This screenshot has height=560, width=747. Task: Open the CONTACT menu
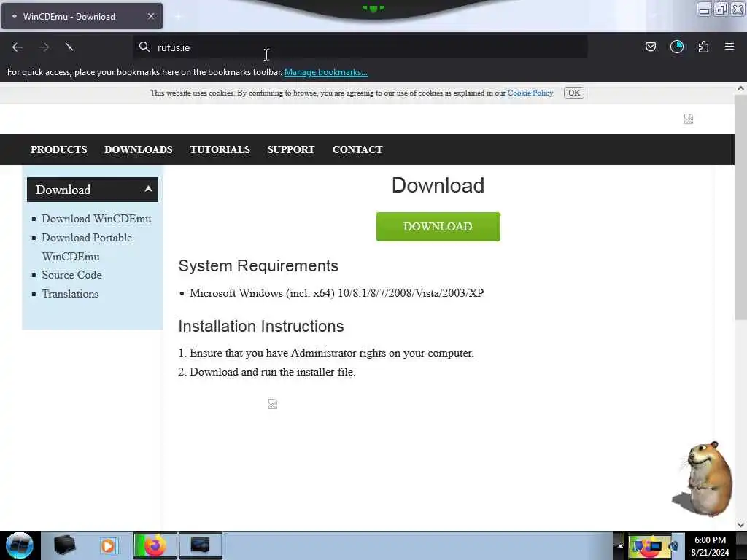(357, 149)
